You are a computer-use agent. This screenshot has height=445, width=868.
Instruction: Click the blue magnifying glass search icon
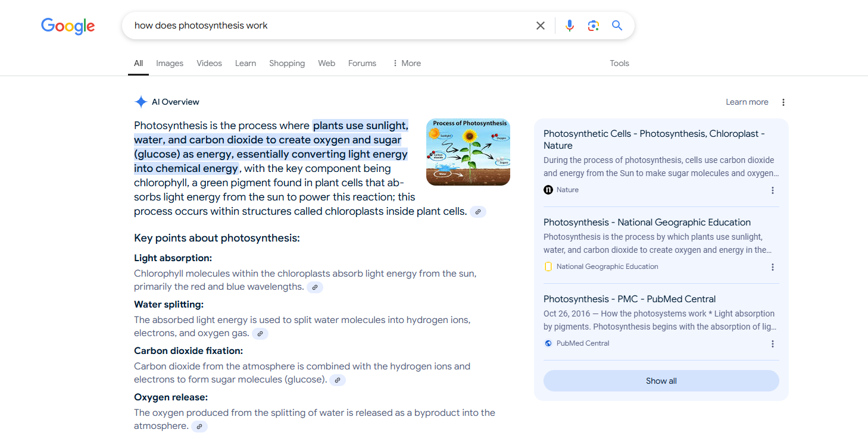[x=617, y=26]
